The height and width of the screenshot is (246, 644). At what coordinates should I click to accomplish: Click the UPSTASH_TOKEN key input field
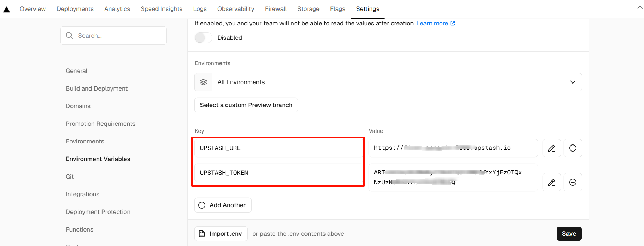coord(278,173)
